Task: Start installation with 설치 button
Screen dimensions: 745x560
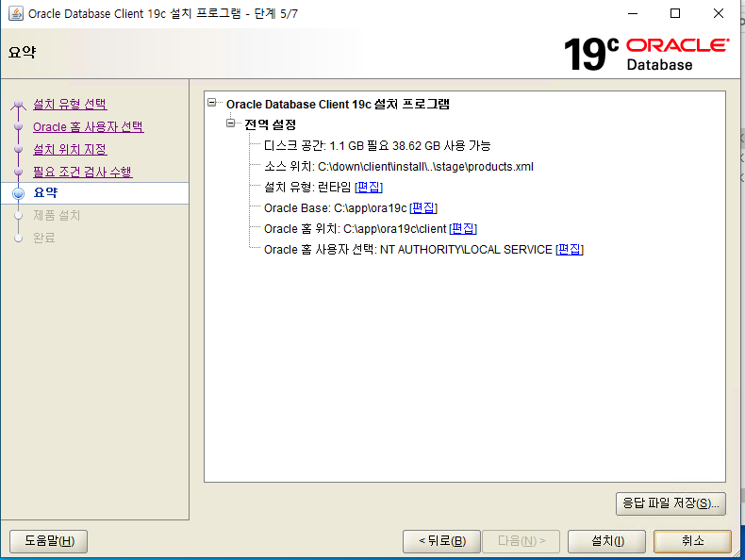Action: [x=606, y=541]
